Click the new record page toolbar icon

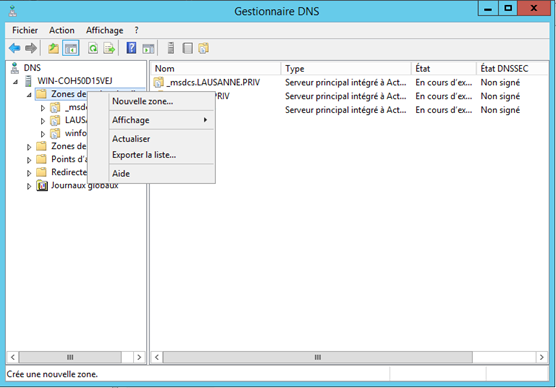pyautogui.click(x=188, y=48)
